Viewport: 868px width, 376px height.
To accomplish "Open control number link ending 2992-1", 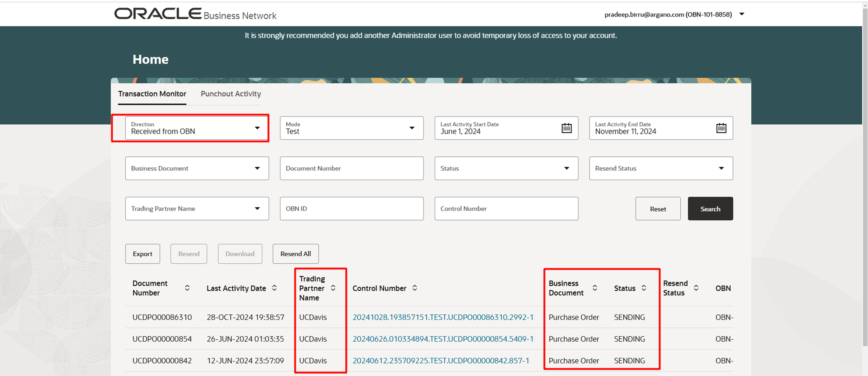I will point(443,317).
